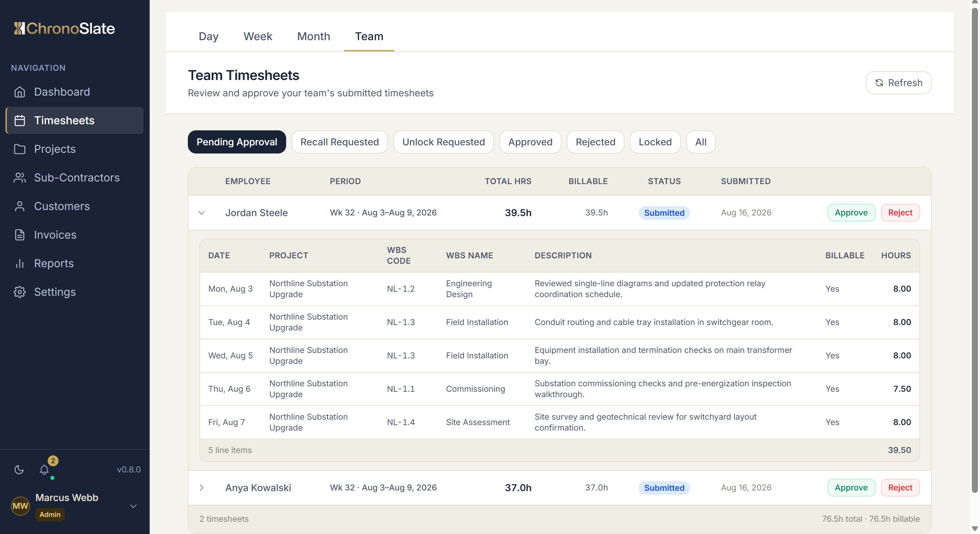Click the 39.50 line items total
This screenshot has height=534, width=980.
pos(899,450)
